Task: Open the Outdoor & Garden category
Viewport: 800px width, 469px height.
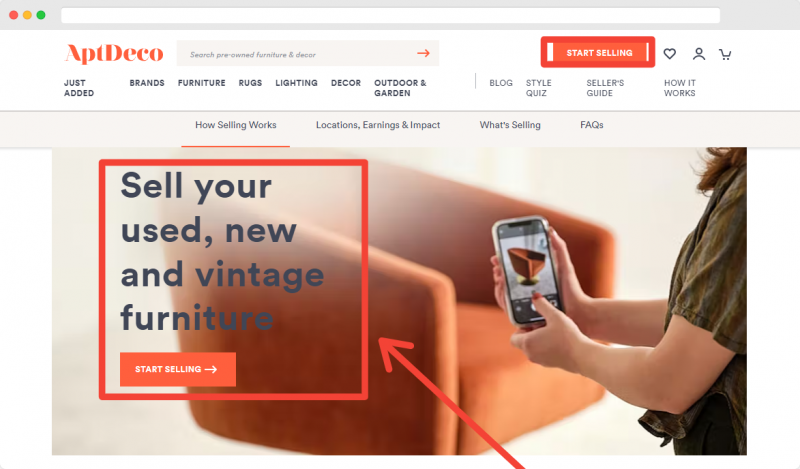Action: point(400,88)
